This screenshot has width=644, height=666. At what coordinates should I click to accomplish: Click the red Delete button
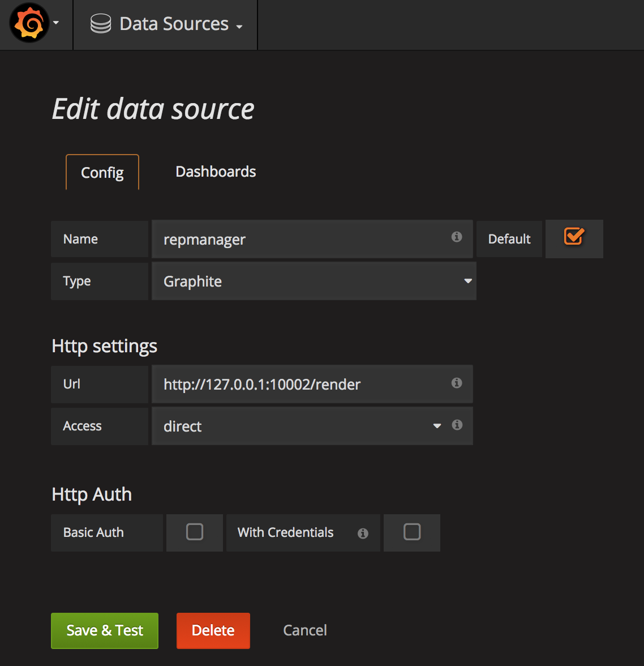click(x=213, y=630)
